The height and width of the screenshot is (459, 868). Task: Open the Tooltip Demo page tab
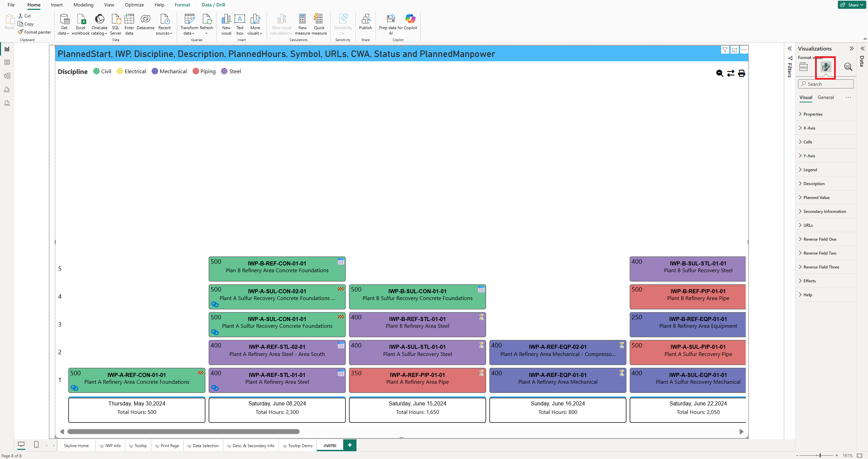pos(298,445)
